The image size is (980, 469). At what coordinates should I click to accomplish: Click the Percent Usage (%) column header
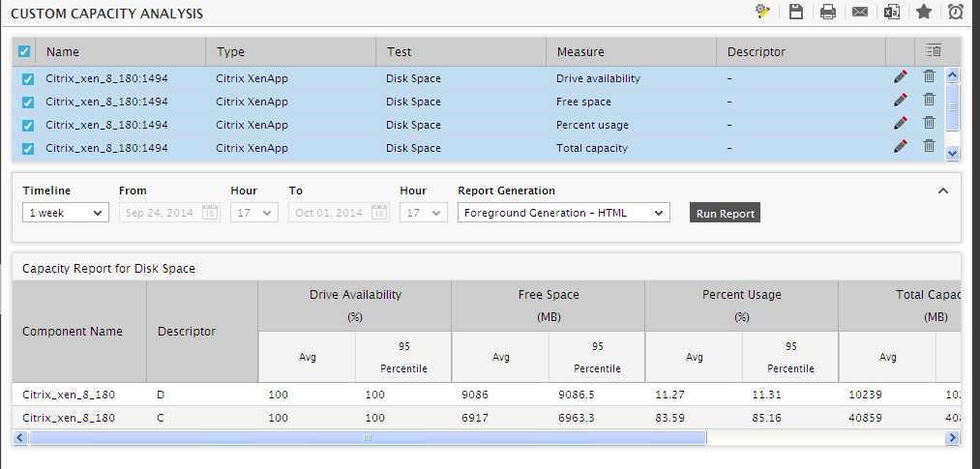click(x=741, y=306)
